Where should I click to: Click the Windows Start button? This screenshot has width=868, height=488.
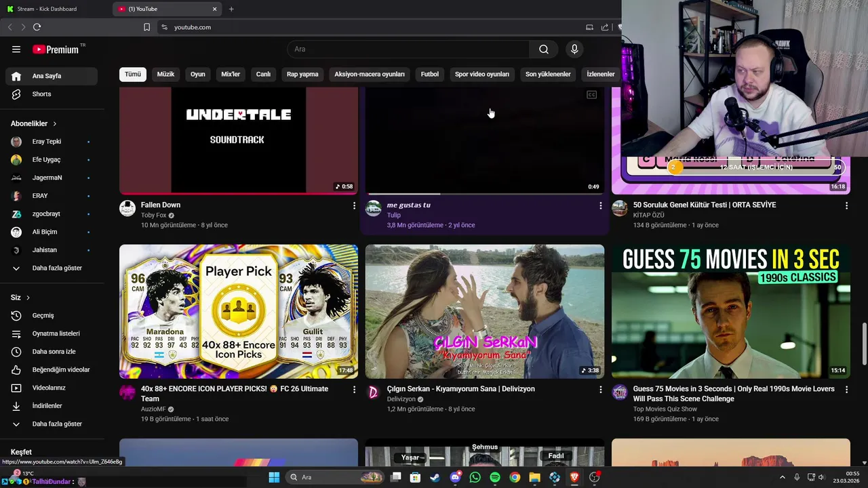[x=274, y=477]
